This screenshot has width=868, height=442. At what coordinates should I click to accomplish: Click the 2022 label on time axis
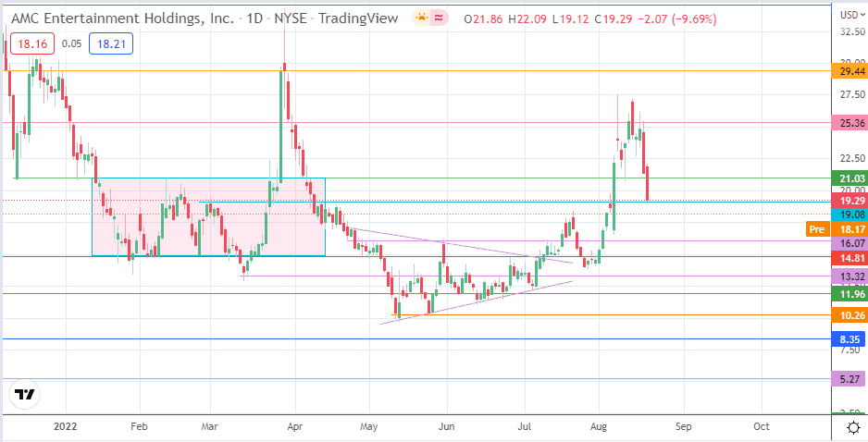point(66,427)
